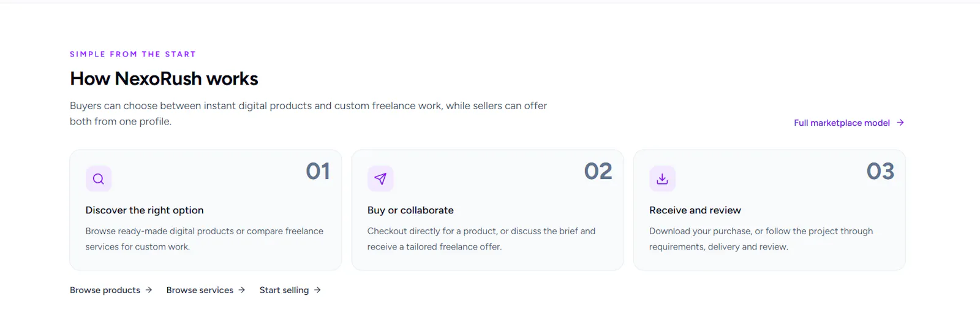The height and width of the screenshot is (325, 980).
Task: Click the SIMPLE FROM THE START label
Action: (133, 54)
